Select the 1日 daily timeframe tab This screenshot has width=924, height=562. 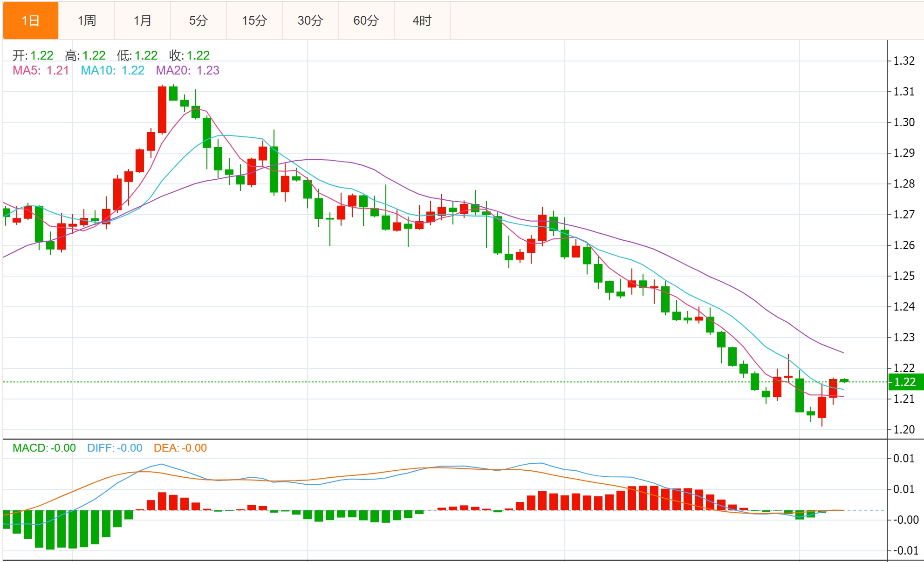[31, 20]
